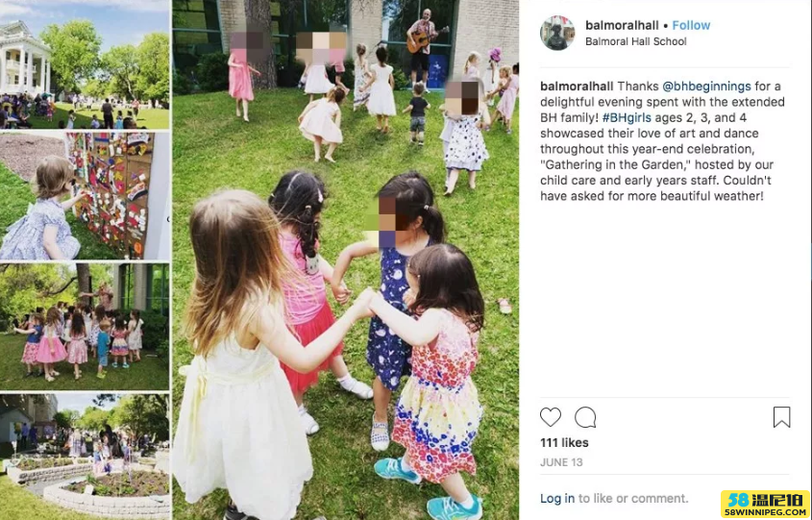Click the Log in link
This screenshot has height=520, width=812.
point(557,498)
